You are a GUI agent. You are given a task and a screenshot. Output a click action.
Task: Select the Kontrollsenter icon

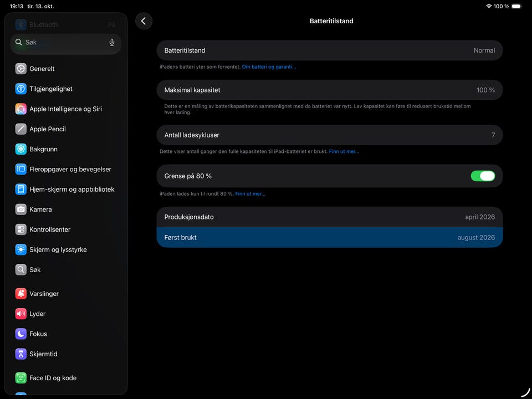tap(21, 229)
